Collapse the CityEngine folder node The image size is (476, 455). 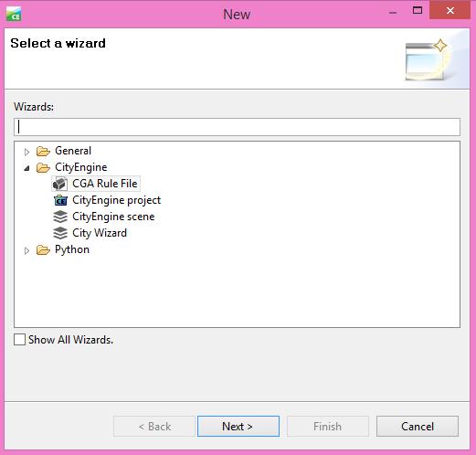click(26, 168)
